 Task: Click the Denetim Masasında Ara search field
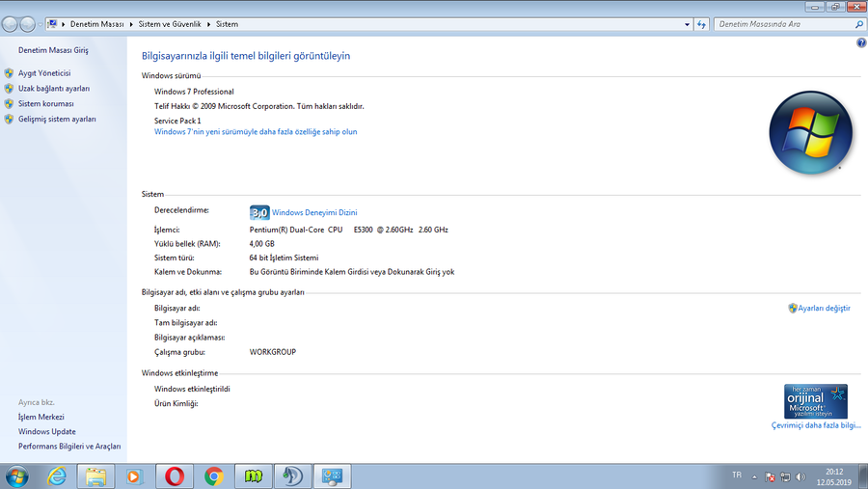(x=784, y=24)
